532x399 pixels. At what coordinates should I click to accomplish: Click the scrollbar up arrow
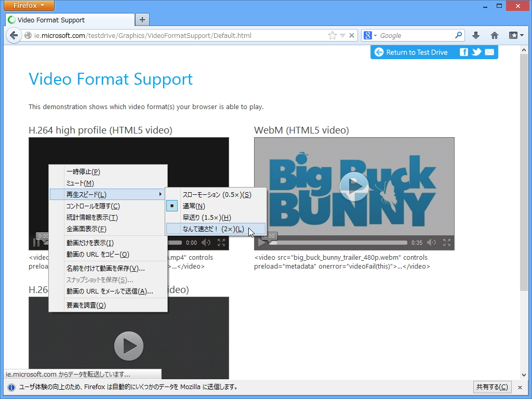click(x=524, y=50)
